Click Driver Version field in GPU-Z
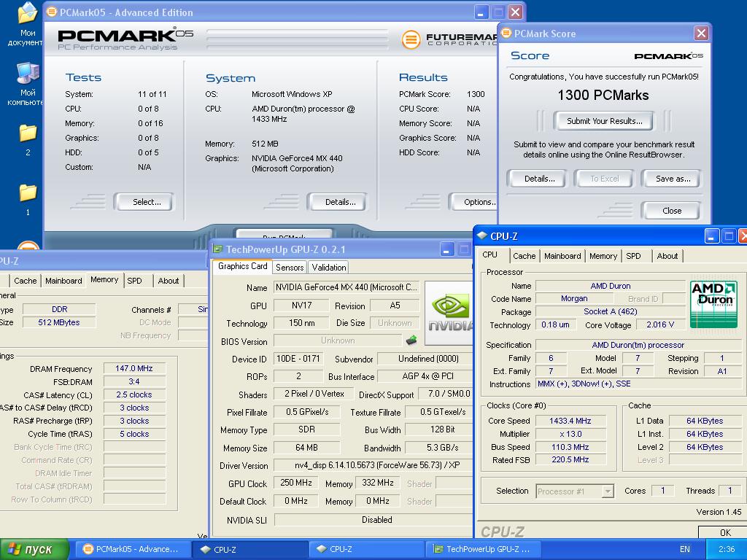This screenshot has height=560, width=747. click(373, 465)
